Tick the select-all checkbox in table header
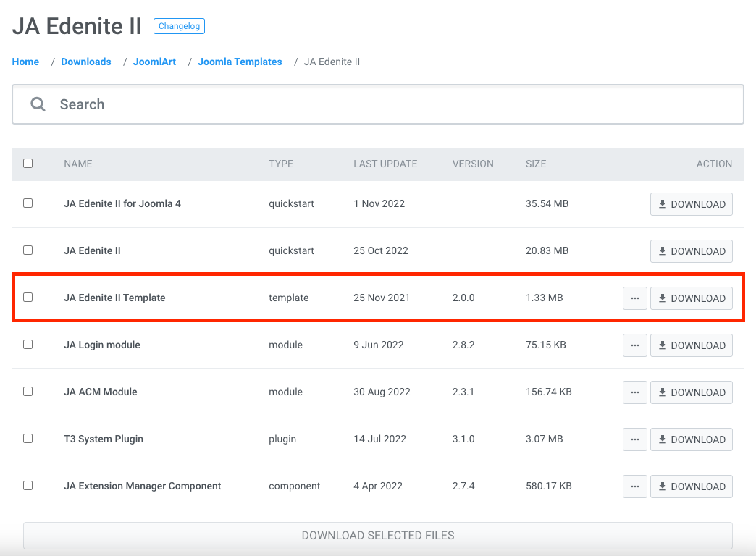The width and height of the screenshot is (756, 556). [x=28, y=164]
